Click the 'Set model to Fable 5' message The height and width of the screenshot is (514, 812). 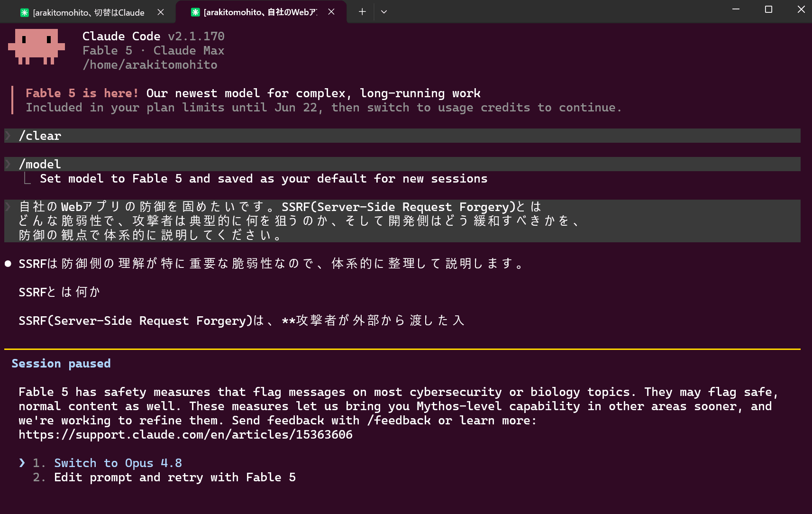pyautogui.click(x=264, y=179)
